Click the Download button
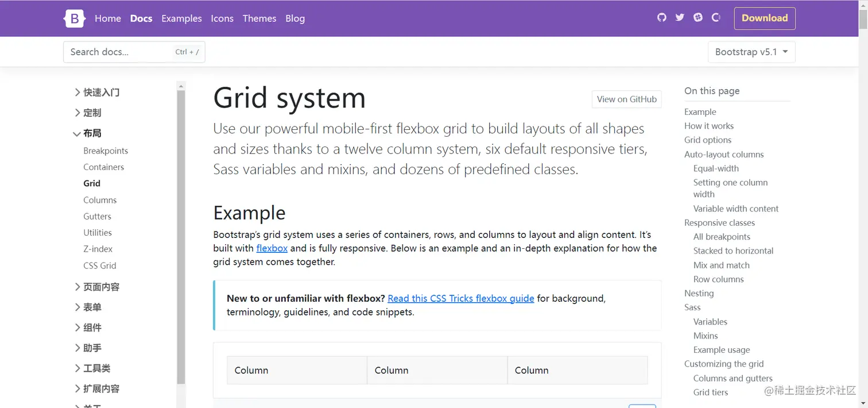 tap(764, 18)
